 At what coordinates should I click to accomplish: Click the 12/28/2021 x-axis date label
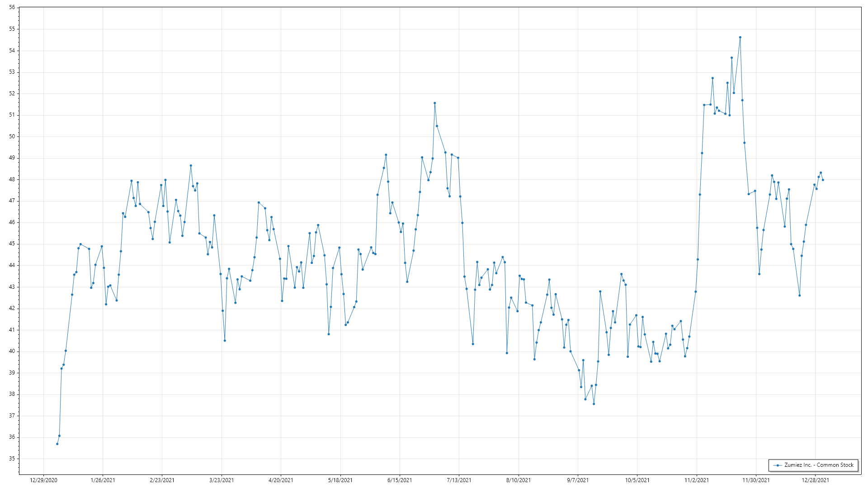[x=815, y=480]
